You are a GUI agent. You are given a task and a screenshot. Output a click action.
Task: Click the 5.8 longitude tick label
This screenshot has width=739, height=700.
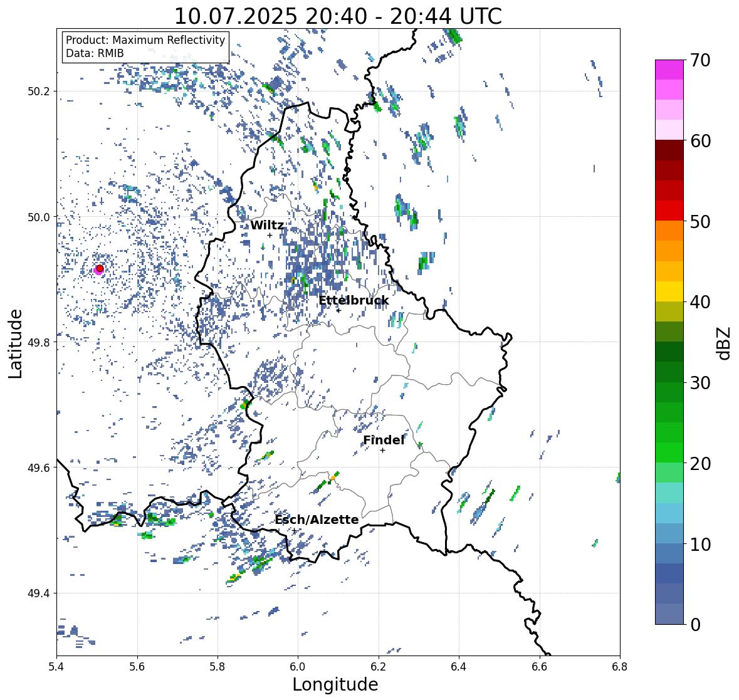pos(218,667)
